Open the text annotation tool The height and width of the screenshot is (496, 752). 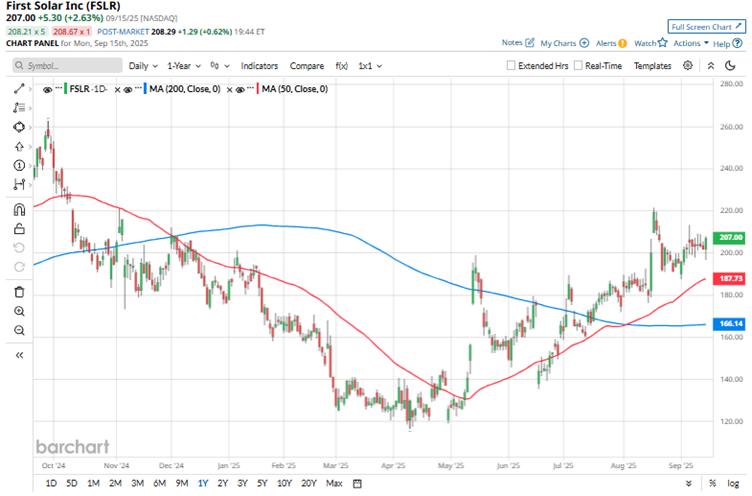pos(19,108)
